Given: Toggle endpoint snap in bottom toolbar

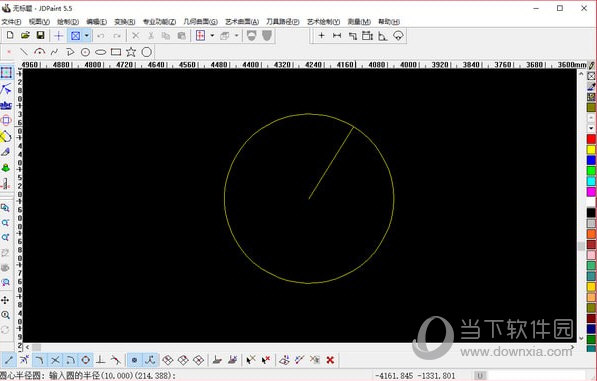Looking at the screenshot, I should 9,360.
